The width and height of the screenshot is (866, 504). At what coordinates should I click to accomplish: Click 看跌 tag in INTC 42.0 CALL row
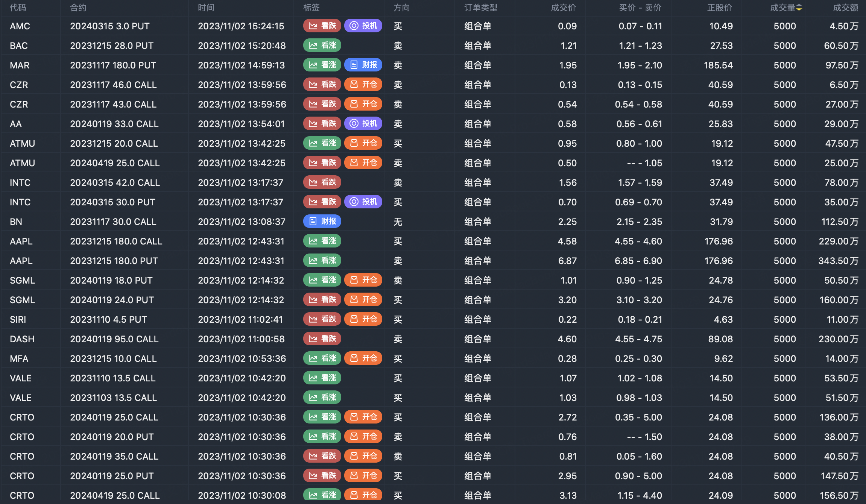(x=322, y=182)
